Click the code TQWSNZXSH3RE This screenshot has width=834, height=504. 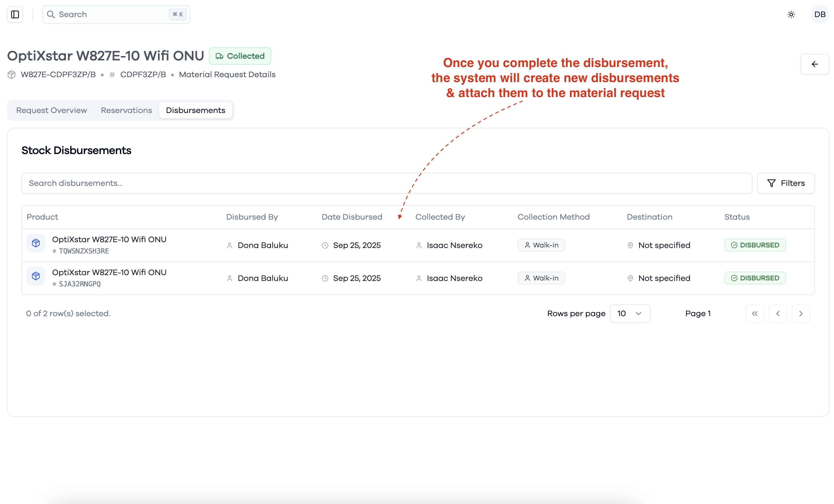point(84,251)
